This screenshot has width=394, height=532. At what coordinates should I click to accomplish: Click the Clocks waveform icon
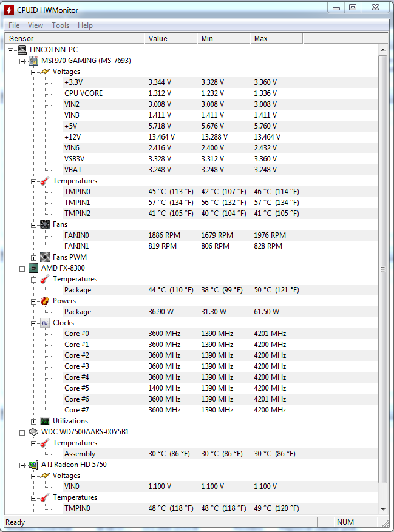click(x=45, y=323)
